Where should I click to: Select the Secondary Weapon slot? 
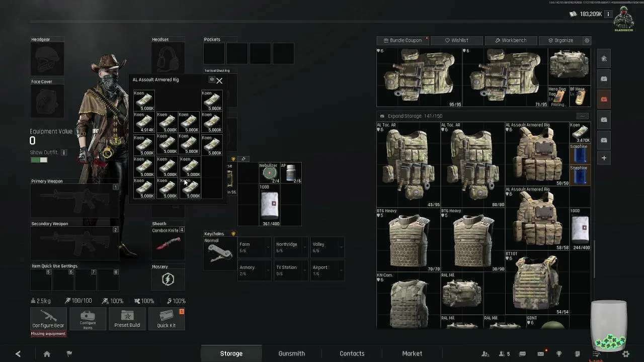(x=74, y=244)
